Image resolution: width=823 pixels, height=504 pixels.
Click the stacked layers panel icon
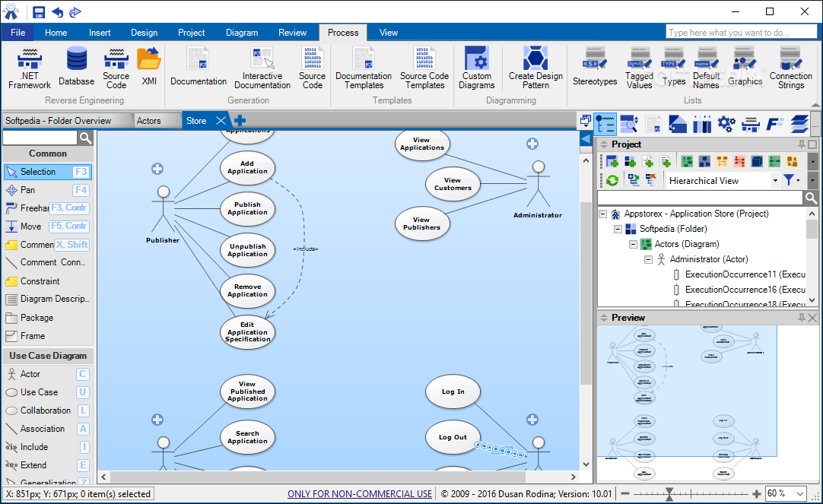coord(799,124)
